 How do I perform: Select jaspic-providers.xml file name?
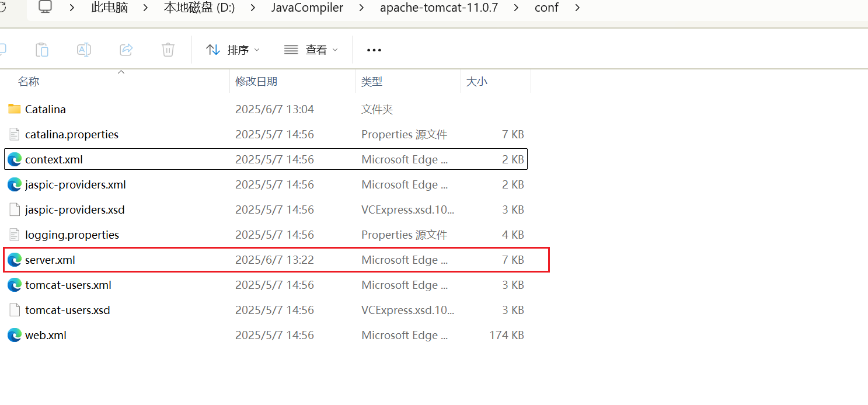[x=75, y=184]
